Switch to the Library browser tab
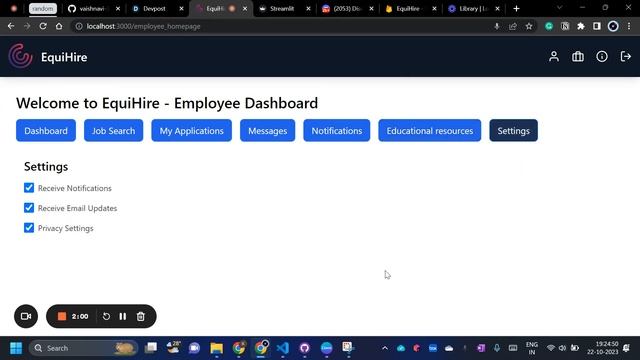The image size is (640, 360). tap(473, 9)
